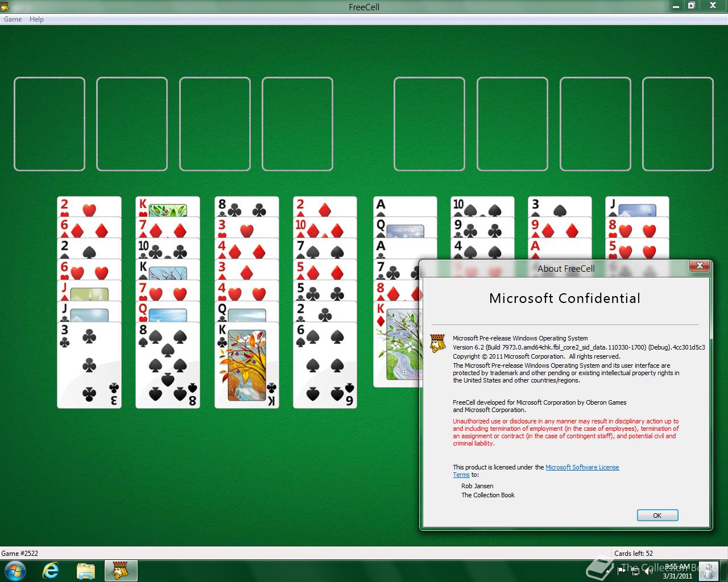Select the 6 of spades card
Viewport: 728px width, 582px height.
tap(325, 365)
